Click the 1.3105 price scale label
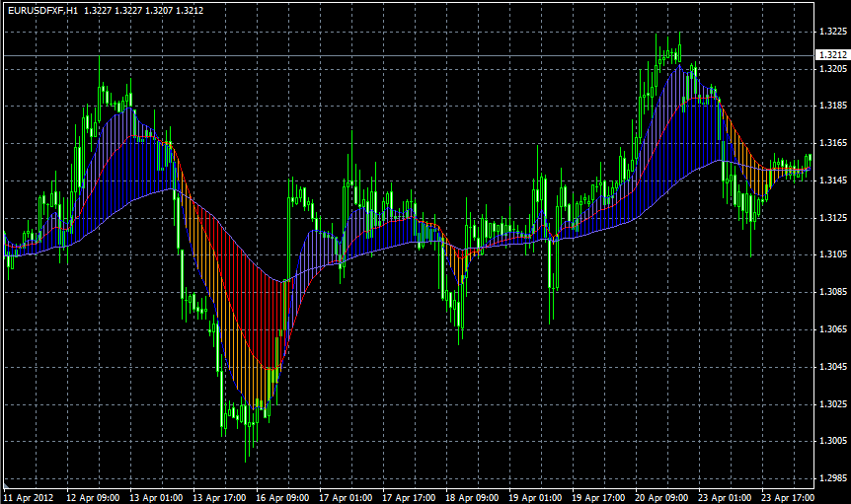Viewport: 851px width, 504px height. (833, 254)
